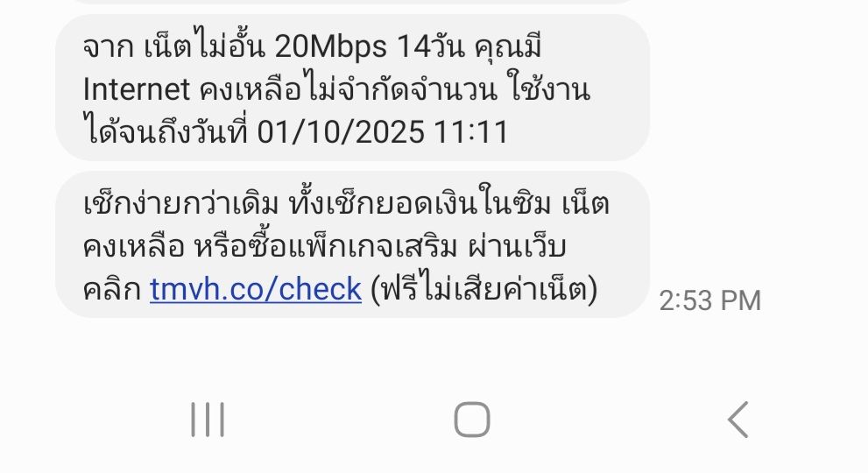Image resolution: width=868 pixels, height=473 pixels.
Task: Tap the word Internet in the first message
Action: pyautogui.click(x=136, y=89)
